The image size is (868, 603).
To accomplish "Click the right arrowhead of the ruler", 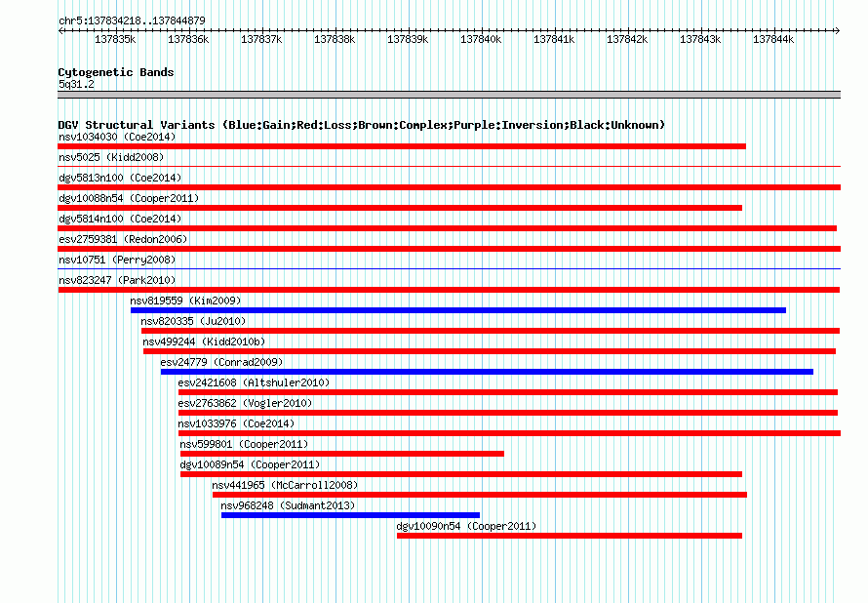I will 838,30.
